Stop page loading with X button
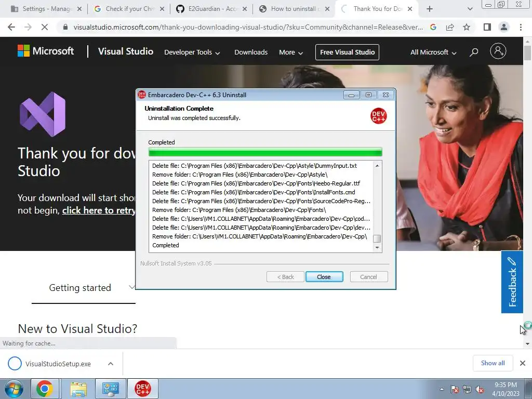Viewport: 532px width, 399px height. [45, 27]
